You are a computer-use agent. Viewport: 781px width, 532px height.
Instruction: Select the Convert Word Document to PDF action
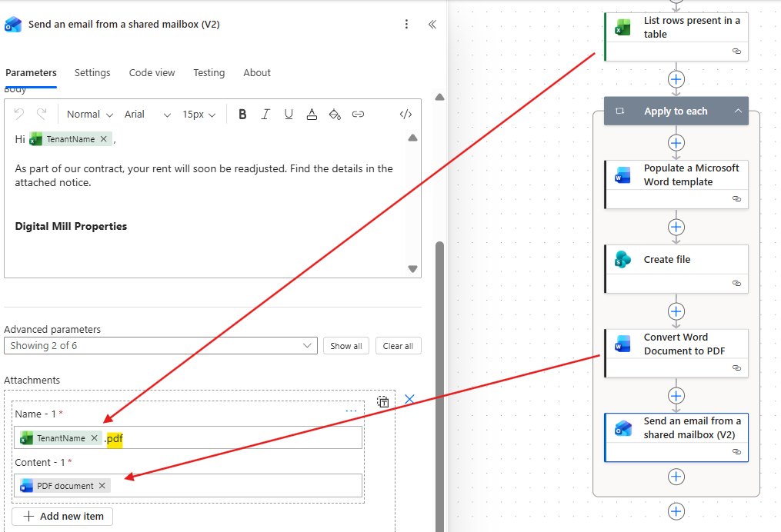click(676, 354)
